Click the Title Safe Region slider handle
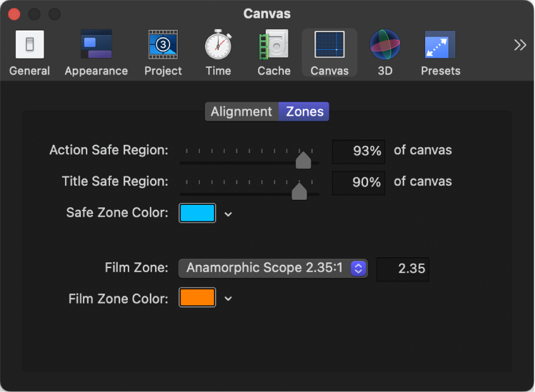The height and width of the screenshot is (392, 535). coord(299,191)
